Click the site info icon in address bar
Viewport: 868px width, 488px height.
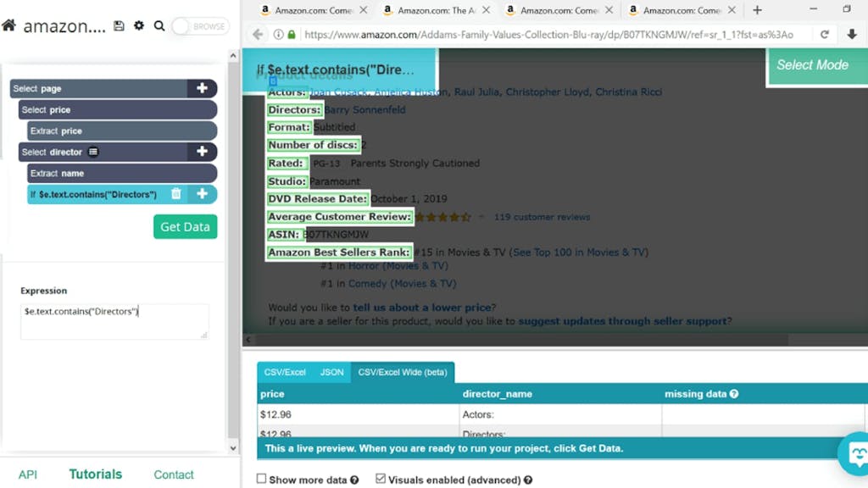pyautogui.click(x=278, y=34)
